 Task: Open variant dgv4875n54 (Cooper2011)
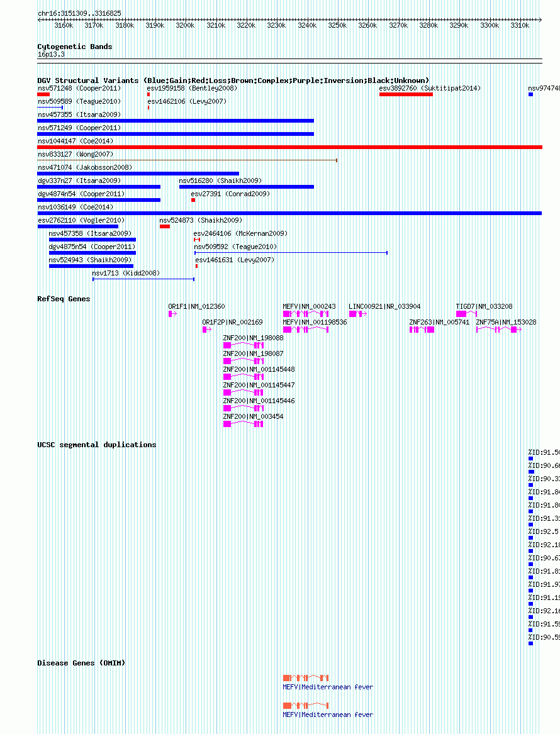click(x=92, y=246)
